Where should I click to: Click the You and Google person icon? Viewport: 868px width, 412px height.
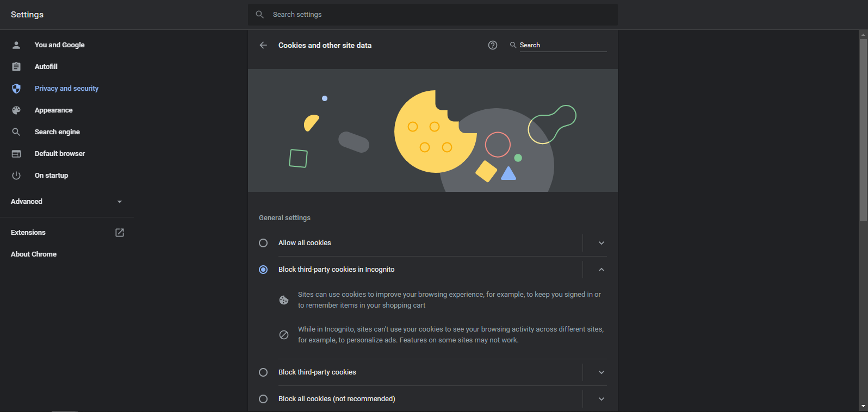[16, 45]
